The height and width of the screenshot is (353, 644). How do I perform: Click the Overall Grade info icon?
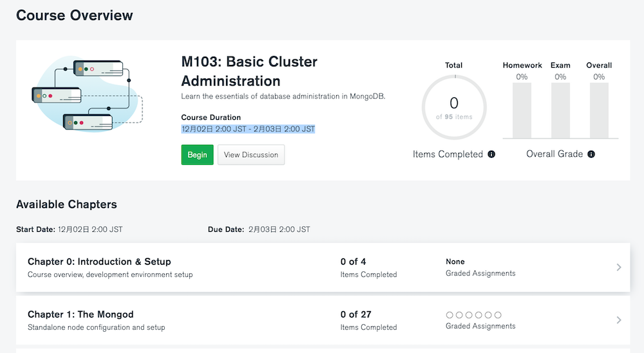point(591,154)
